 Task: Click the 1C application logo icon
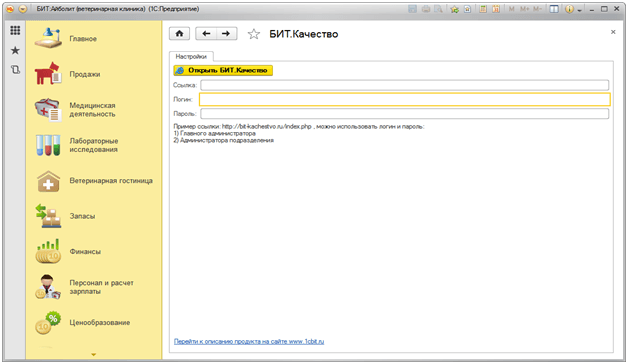[x=10, y=9]
